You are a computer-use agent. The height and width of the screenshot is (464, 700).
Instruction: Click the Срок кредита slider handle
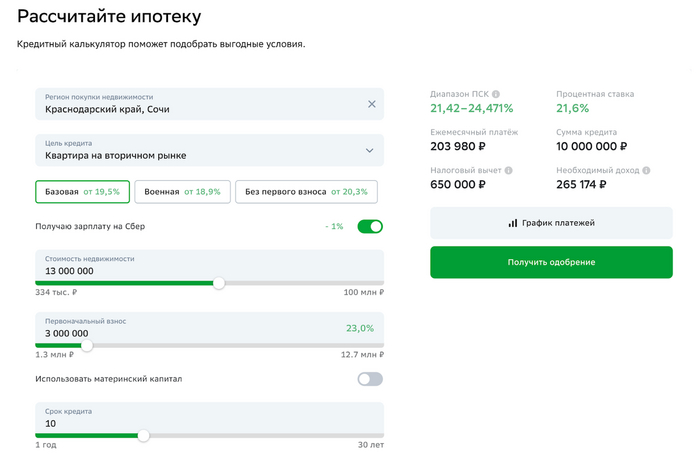[x=143, y=435]
